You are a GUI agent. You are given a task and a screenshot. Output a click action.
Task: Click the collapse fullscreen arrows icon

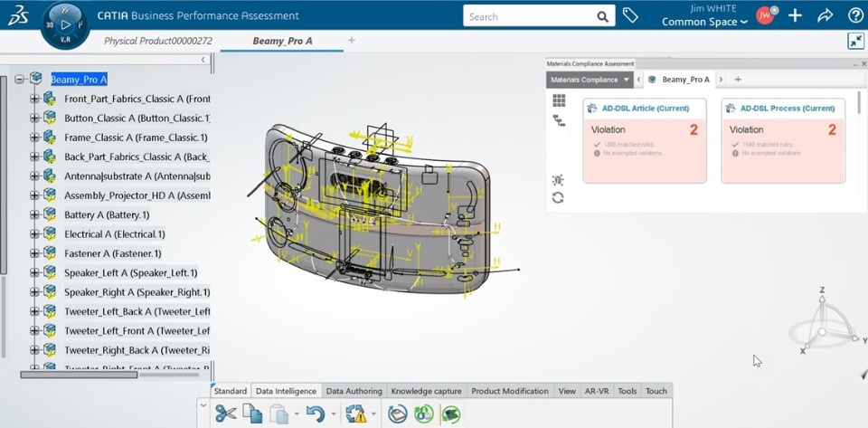(x=856, y=41)
